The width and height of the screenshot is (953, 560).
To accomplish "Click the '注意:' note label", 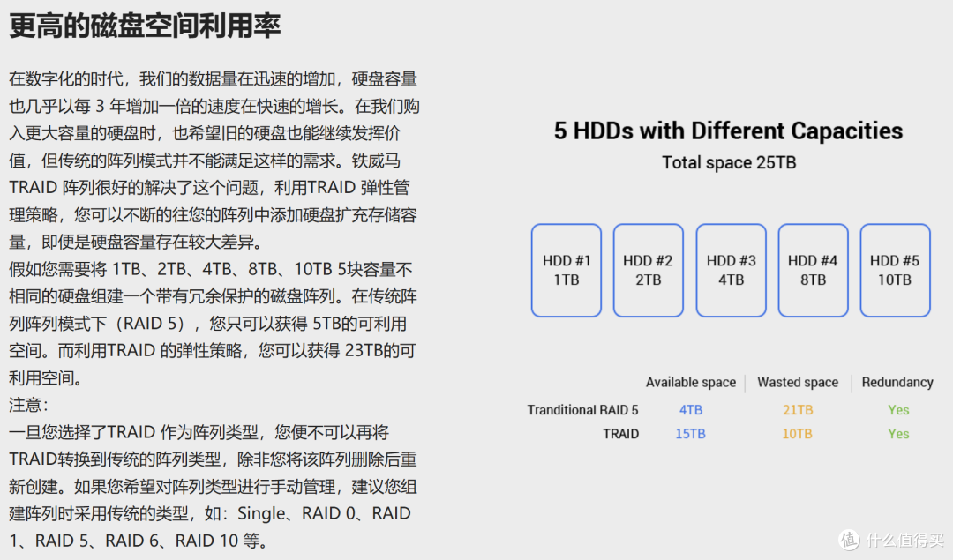I will tap(28, 405).
